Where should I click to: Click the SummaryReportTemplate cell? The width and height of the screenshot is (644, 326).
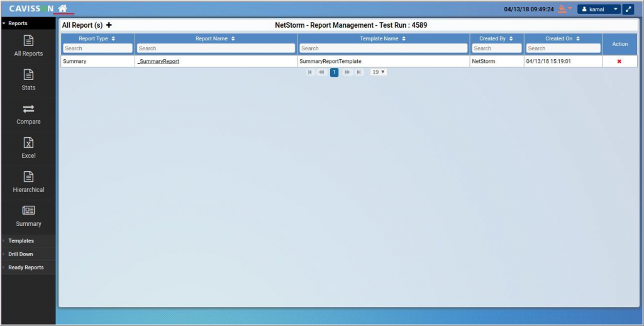click(384, 61)
